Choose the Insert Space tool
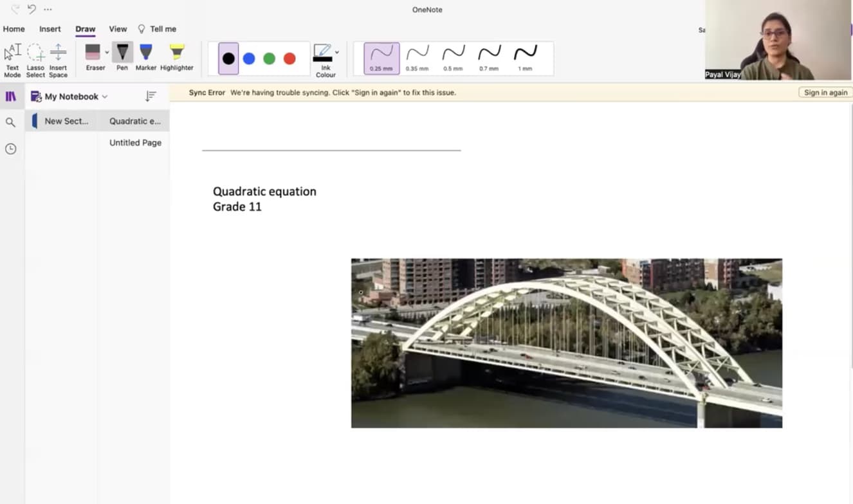Viewport: 853px width, 504px height. click(x=58, y=61)
